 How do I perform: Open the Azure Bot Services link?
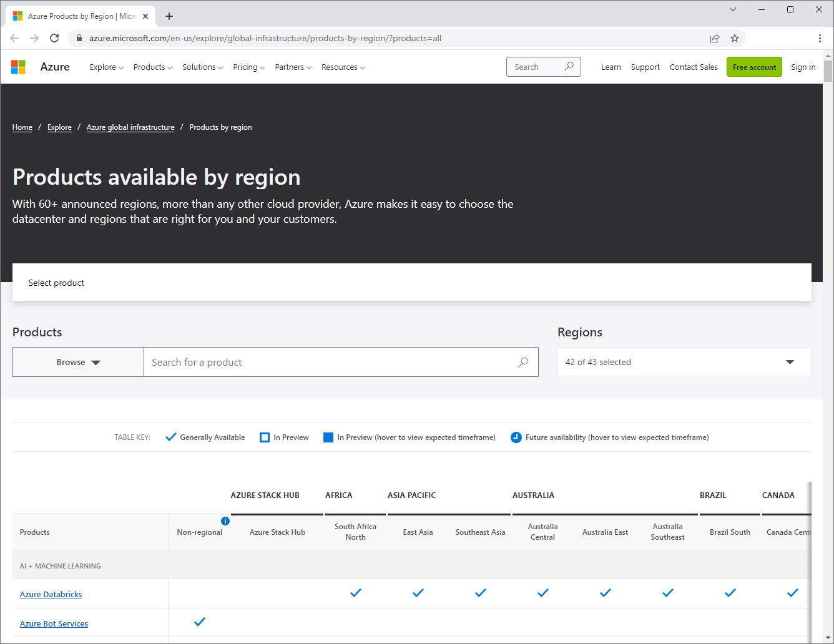point(54,623)
